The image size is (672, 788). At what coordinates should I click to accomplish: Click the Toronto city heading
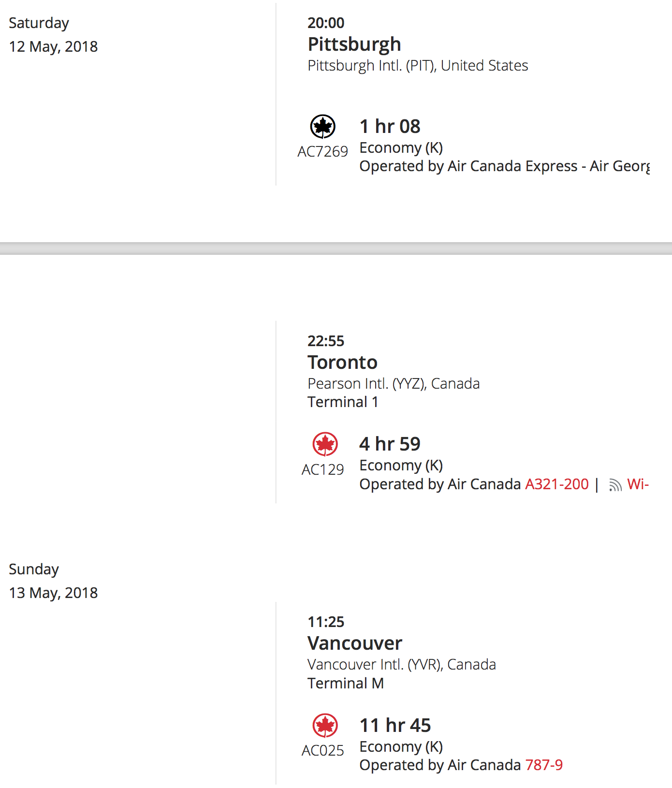342,362
